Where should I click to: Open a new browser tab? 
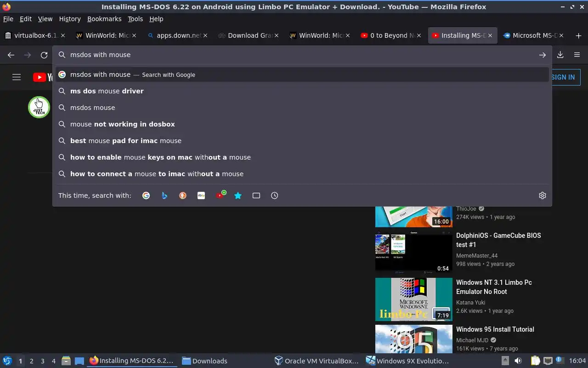tap(578, 35)
